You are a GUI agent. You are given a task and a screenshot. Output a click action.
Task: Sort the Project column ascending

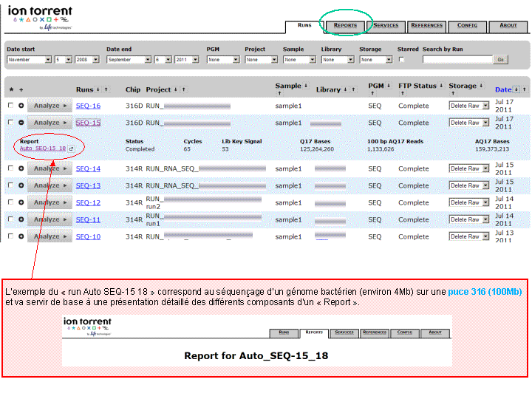(x=184, y=89)
